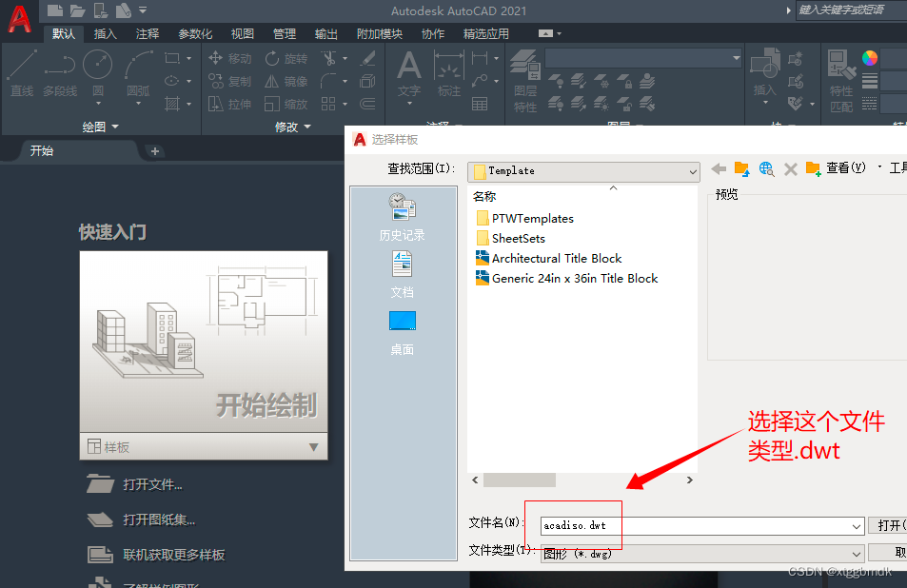Select the SheetSets folder
Viewport: 907px width, 588px height.
click(510, 238)
